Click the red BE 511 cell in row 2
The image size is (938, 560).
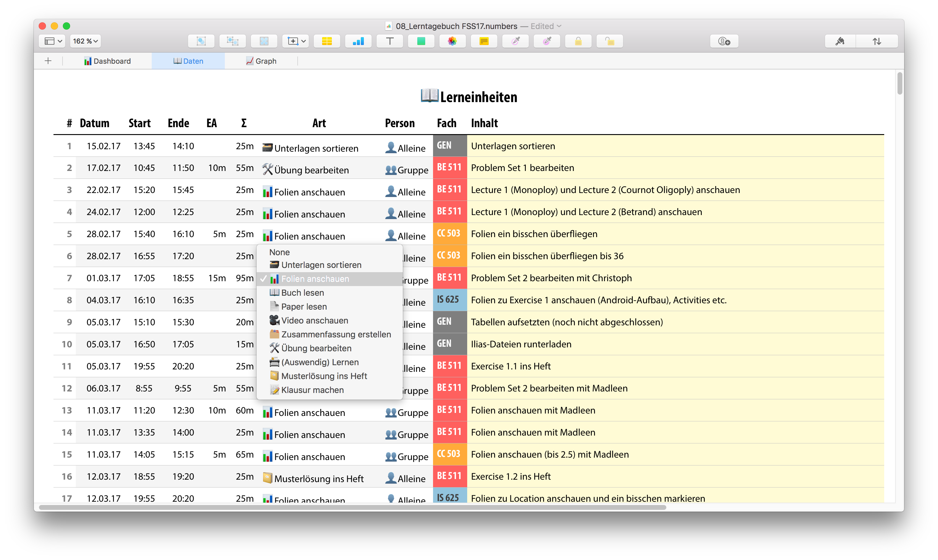click(x=449, y=168)
